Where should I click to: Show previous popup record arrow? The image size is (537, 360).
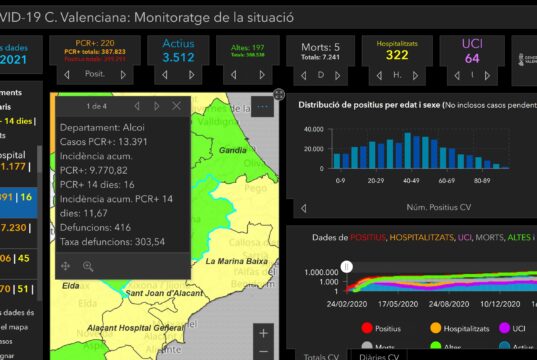click(137, 106)
